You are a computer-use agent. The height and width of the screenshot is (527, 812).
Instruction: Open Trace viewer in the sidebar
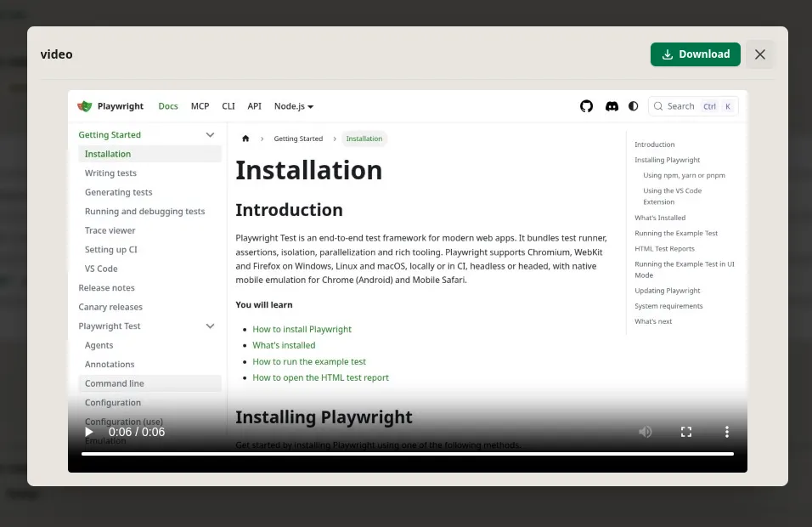tap(110, 230)
